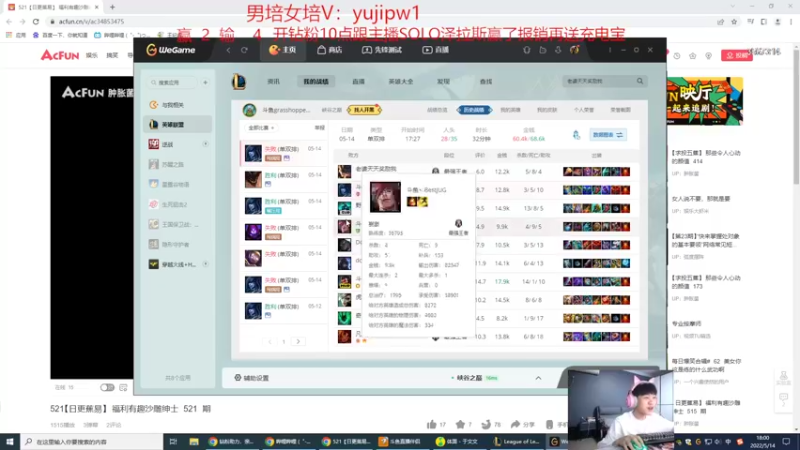Throw a banana on the AcFun video
The height and width of the screenshot is (450, 800).
point(486,424)
